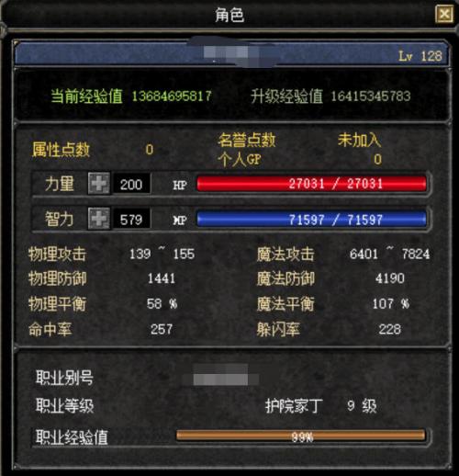This screenshot has width=459, height=476.
Task: Close the 角色 character window
Action: click(x=444, y=14)
